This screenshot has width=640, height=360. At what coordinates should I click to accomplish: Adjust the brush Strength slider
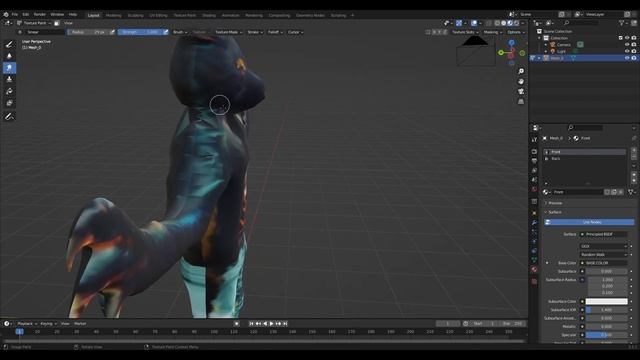click(x=140, y=32)
